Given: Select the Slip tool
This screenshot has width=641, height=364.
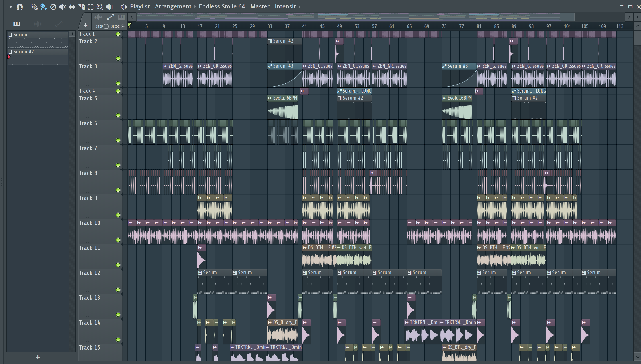Looking at the screenshot, I should pos(72,7).
